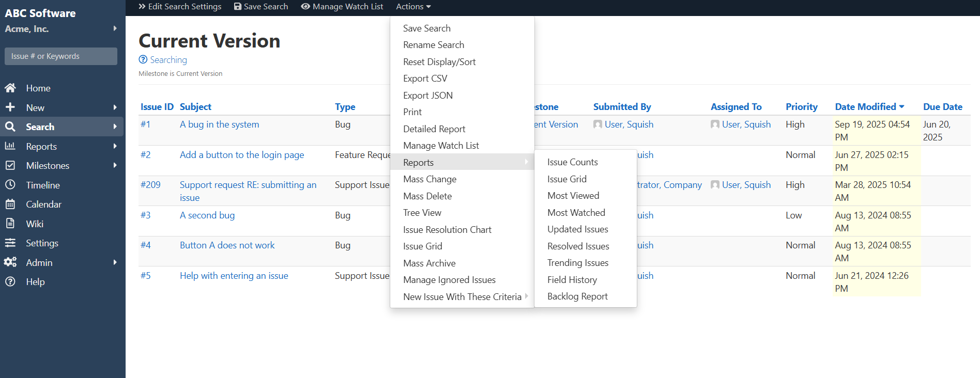Click the Reports chart icon in sidebar
Image resolution: width=980 pixels, height=378 pixels.
[x=10, y=146]
